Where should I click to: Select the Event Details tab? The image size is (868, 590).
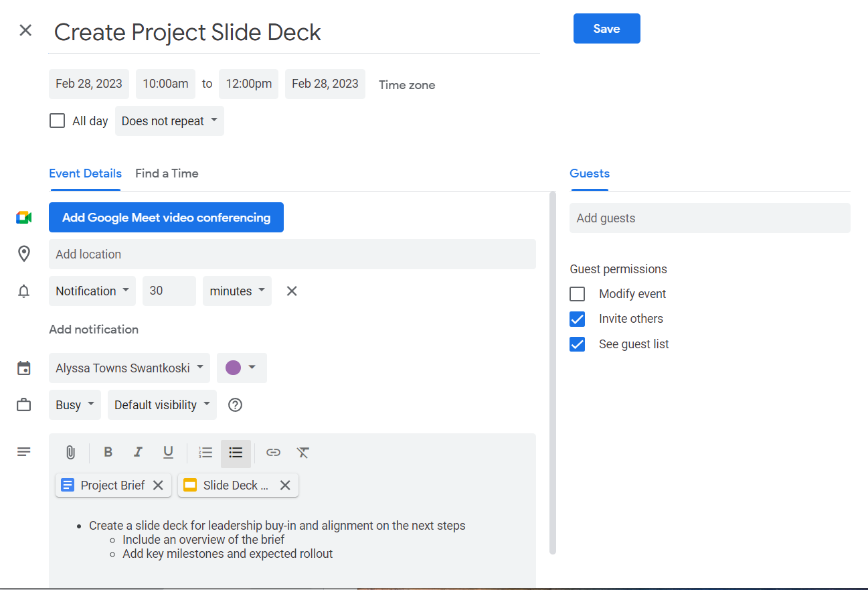pyautogui.click(x=85, y=173)
